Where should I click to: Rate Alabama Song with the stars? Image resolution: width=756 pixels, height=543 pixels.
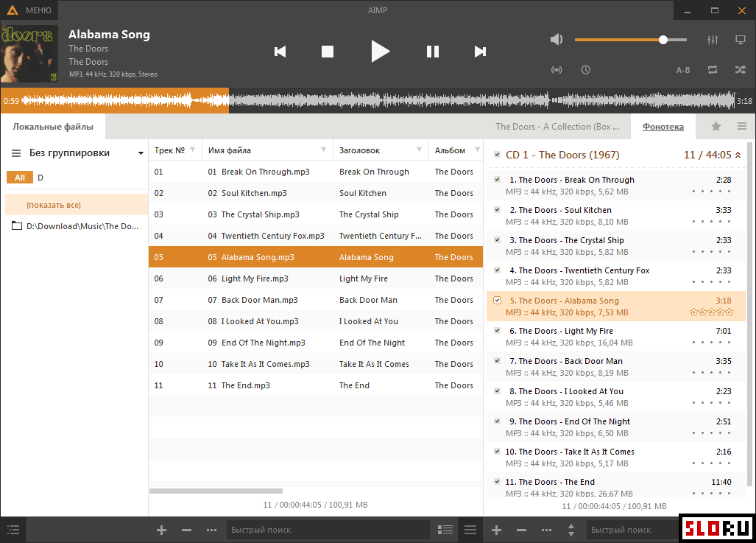point(712,312)
